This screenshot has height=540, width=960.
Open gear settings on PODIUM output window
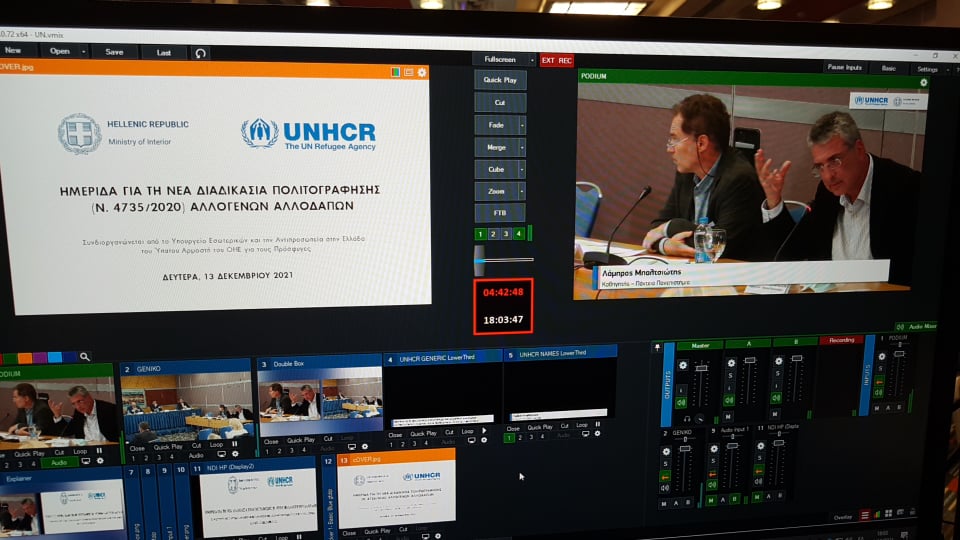click(x=922, y=82)
